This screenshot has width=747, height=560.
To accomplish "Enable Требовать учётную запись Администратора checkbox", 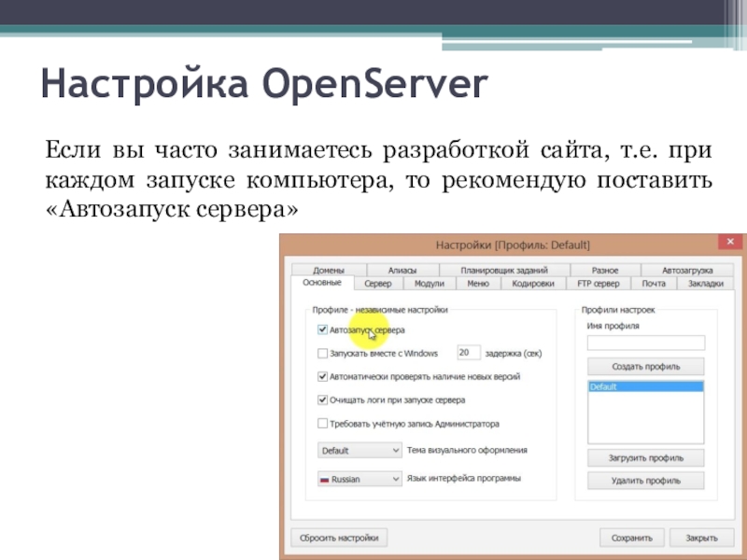I will tap(322, 424).
